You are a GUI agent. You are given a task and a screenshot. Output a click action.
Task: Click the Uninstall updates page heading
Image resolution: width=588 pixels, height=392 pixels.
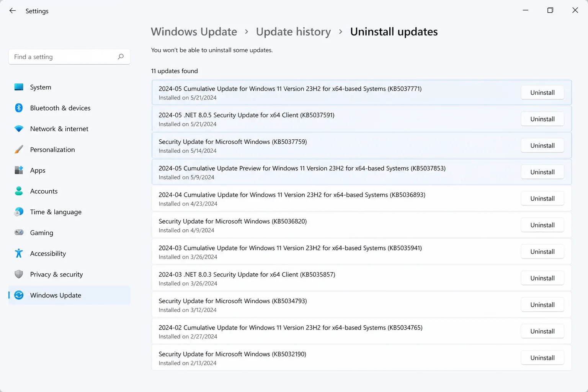[x=394, y=31]
